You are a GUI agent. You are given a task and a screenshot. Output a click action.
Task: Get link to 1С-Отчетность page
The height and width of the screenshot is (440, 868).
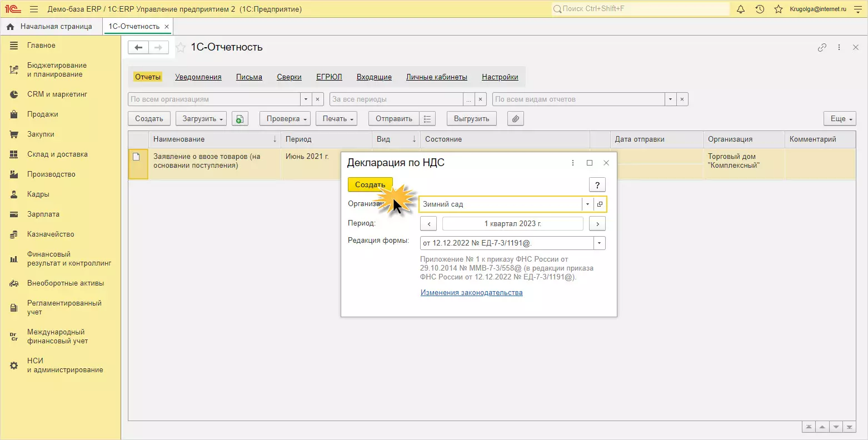pyautogui.click(x=822, y=48)
